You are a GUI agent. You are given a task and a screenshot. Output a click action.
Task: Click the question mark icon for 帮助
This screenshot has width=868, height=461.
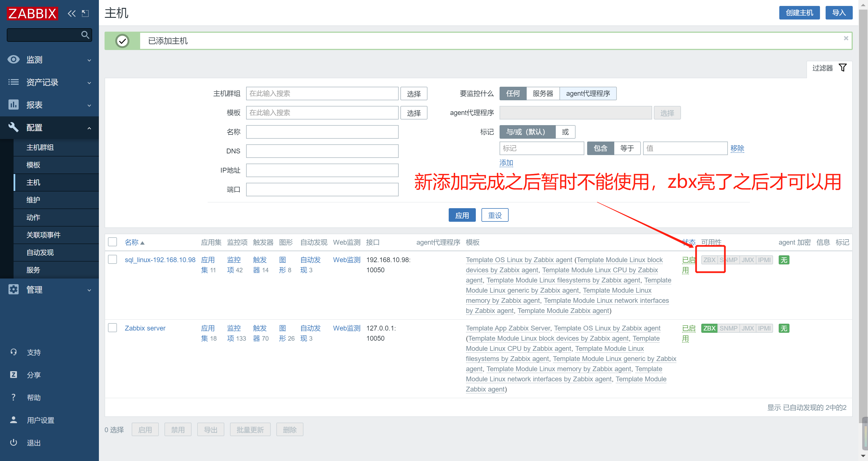tap(14, 397)
